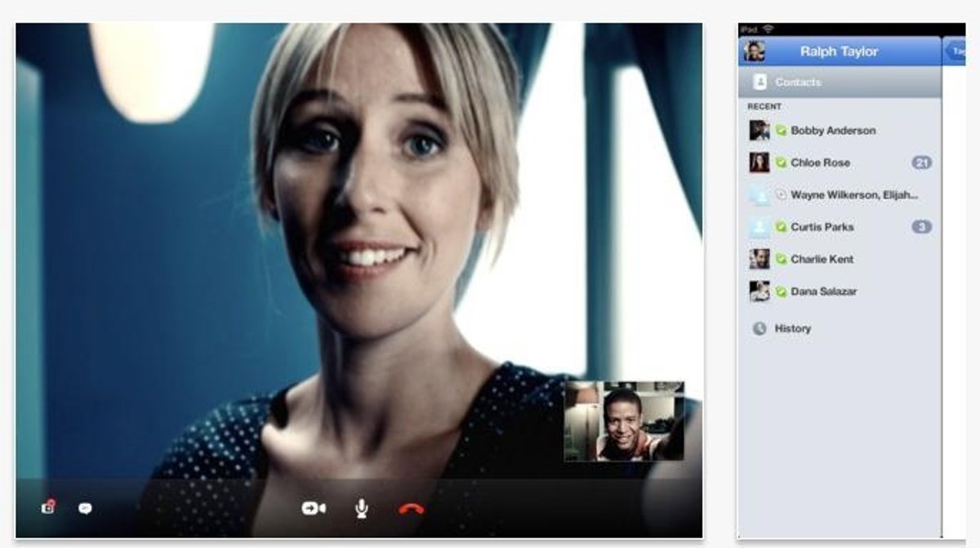
Task: Click Dana Salazar's profile picture
Action: click(x=759, y=292)
